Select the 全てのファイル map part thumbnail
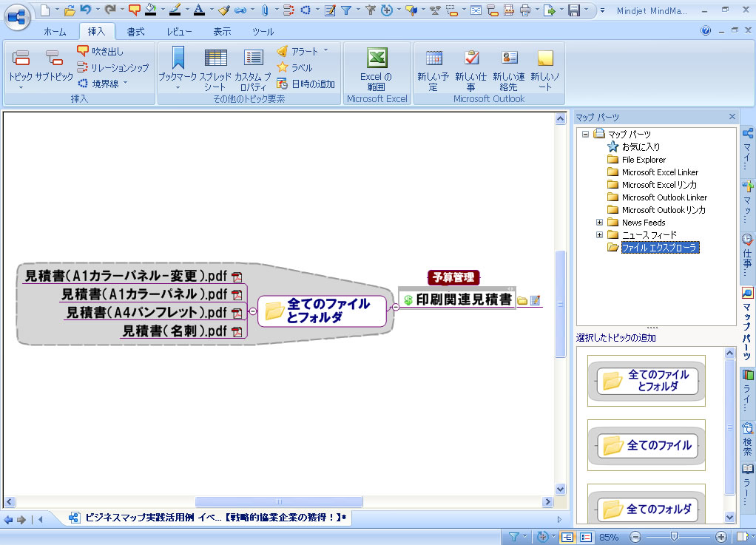 647,445
